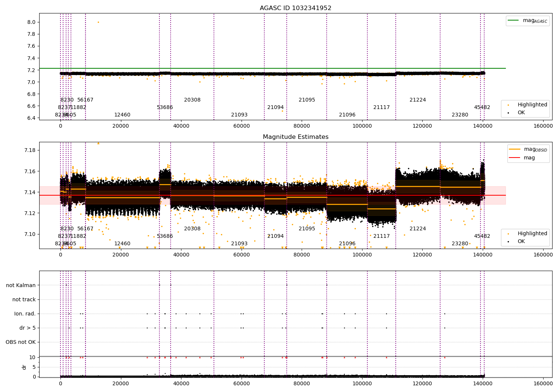Click the "not Kalman" row label
This screenshot has width=560, height=392.
point(21,286)
